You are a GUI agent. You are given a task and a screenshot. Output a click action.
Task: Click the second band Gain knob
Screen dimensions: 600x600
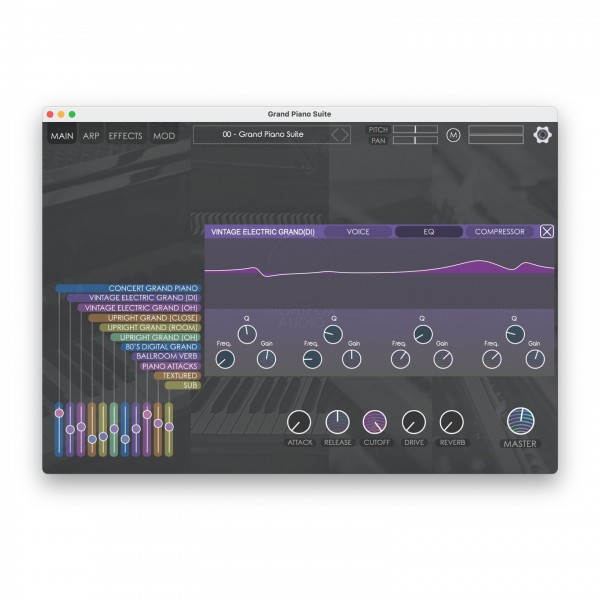tap(351, 359)
